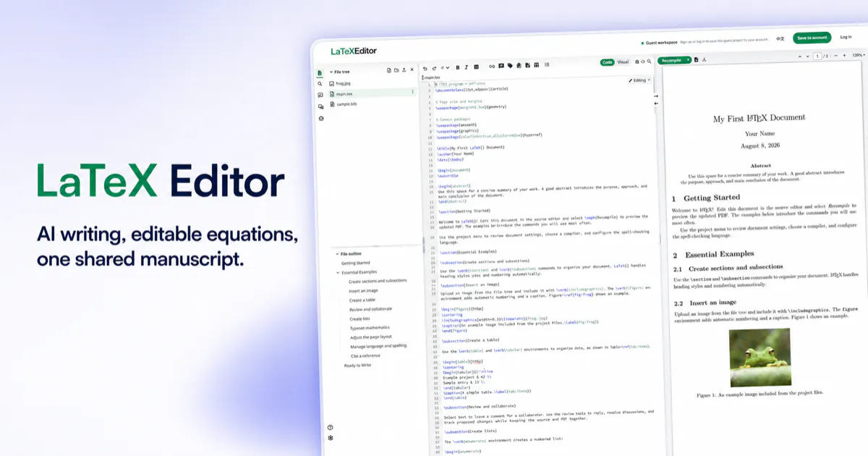This screenshot has width=868, height=456.
Task: View compile logs icon next to Recompile
Action: coord(696,59)
